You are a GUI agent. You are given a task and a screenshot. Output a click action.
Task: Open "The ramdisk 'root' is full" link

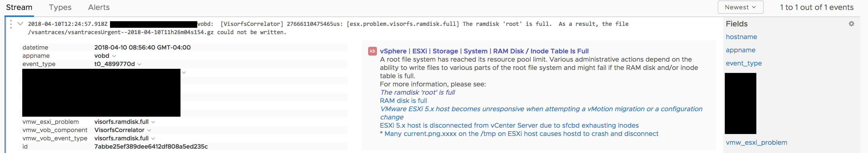[x=417, y=92]
